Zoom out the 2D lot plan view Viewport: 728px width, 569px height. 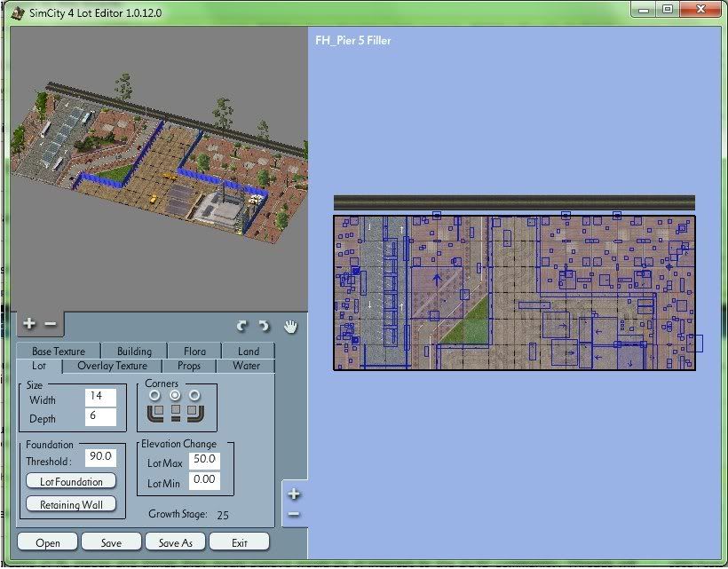(x=294, y=514)
